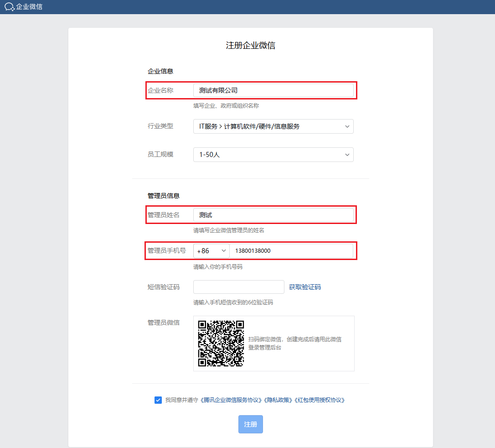Open the 《隐私政策》 link
Screen dimensions: 495x448
pyautogui.click(x=278, y=400)
